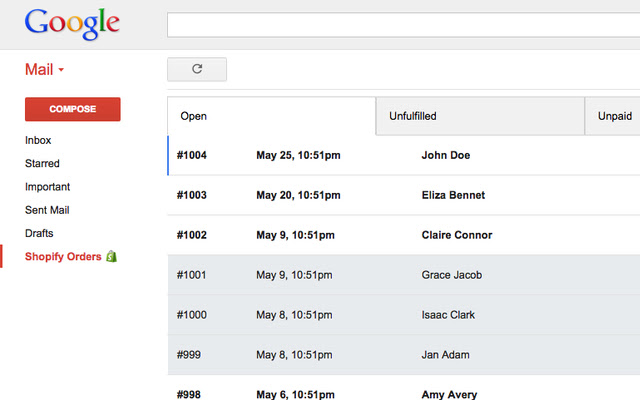Click the Shopify bag icon

tap(112, 257)
